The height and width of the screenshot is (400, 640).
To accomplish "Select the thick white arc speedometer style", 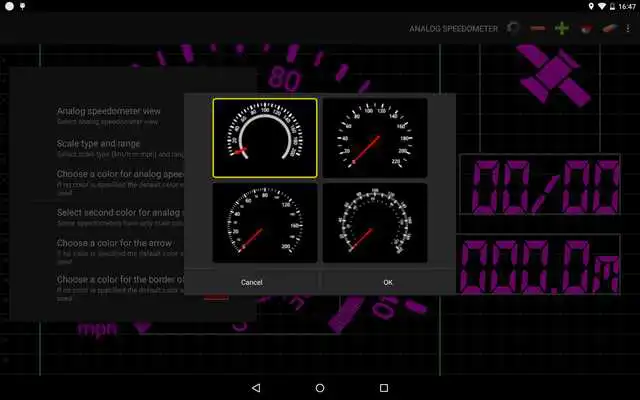I will coord(265,138).
